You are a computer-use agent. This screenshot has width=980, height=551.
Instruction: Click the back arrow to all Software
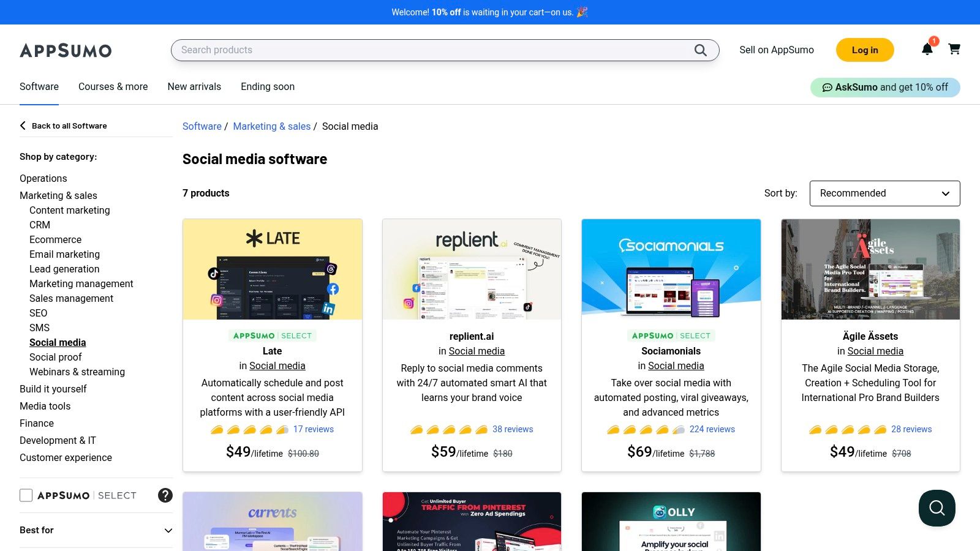click(x=23, y=126)
